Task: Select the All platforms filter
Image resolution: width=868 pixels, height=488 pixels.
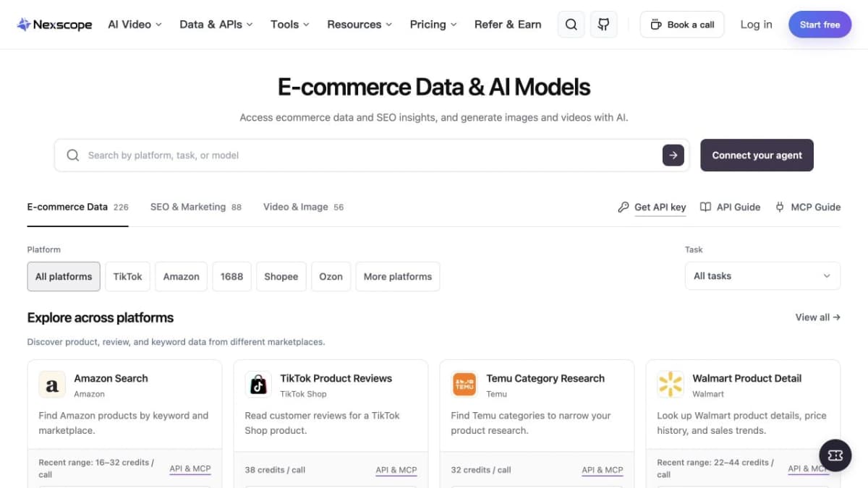Action: pos(64,276)
